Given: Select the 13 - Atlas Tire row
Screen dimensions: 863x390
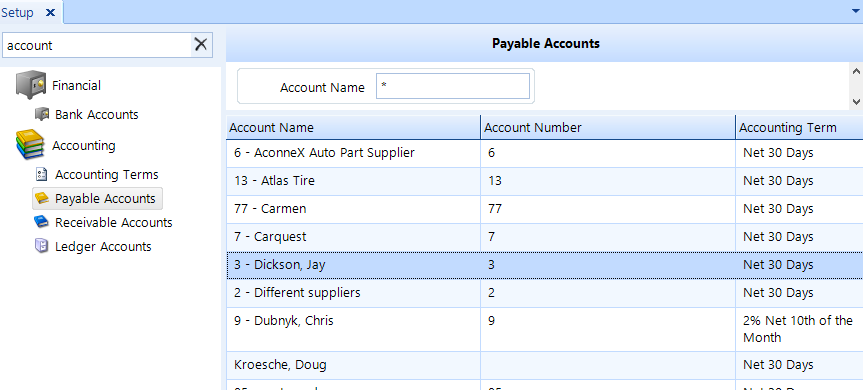Looking at the screenshot, I should (544, 181).
